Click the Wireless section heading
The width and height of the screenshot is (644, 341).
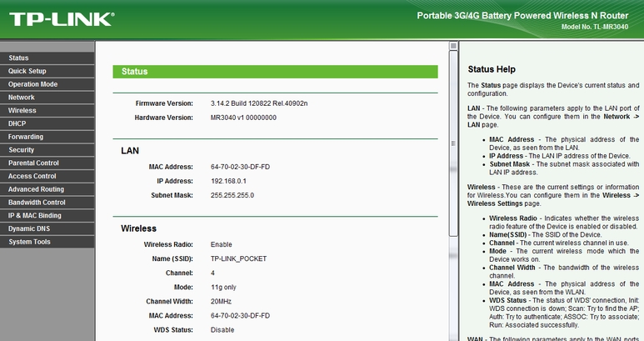click(x=138, y=228)
